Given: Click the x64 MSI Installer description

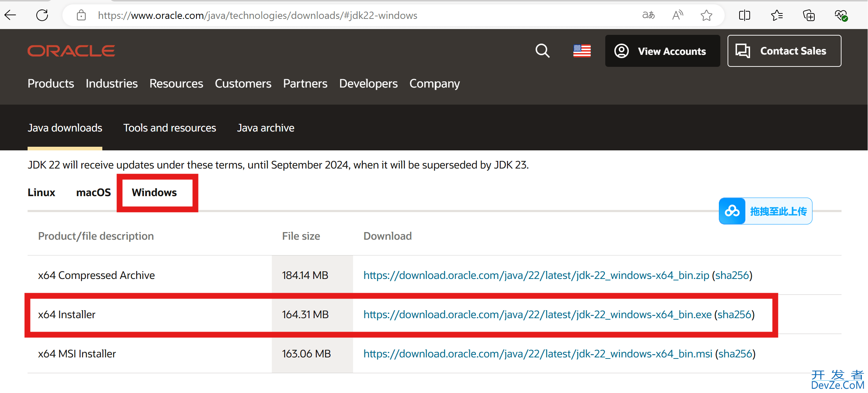Looking at the screenshot, I should 77,354.
